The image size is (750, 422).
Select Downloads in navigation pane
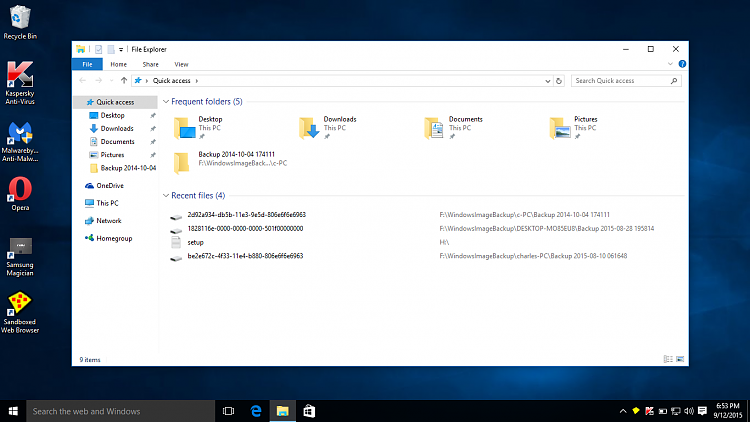pyautogui.click(x=115, y=128)
